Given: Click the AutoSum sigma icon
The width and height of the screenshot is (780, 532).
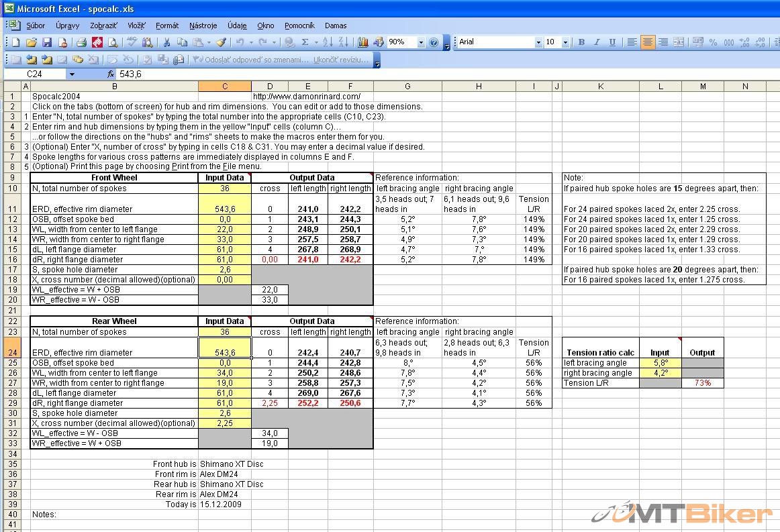Looking at the screenshot, I should [305, 42].
